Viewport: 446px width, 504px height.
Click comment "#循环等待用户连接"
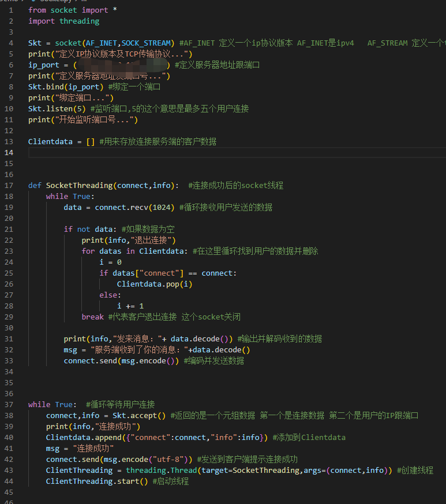(120, 405)
